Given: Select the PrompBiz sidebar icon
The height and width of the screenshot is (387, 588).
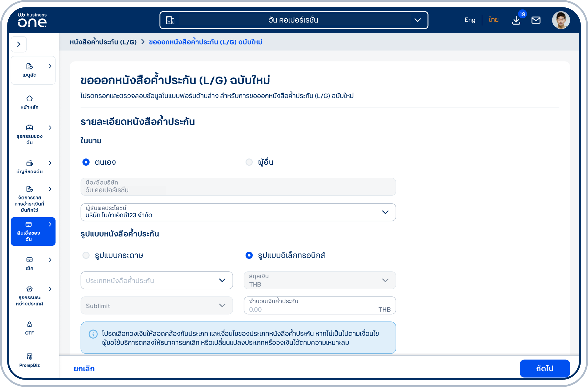Looking at the screenshot, I should pos(29,356).
